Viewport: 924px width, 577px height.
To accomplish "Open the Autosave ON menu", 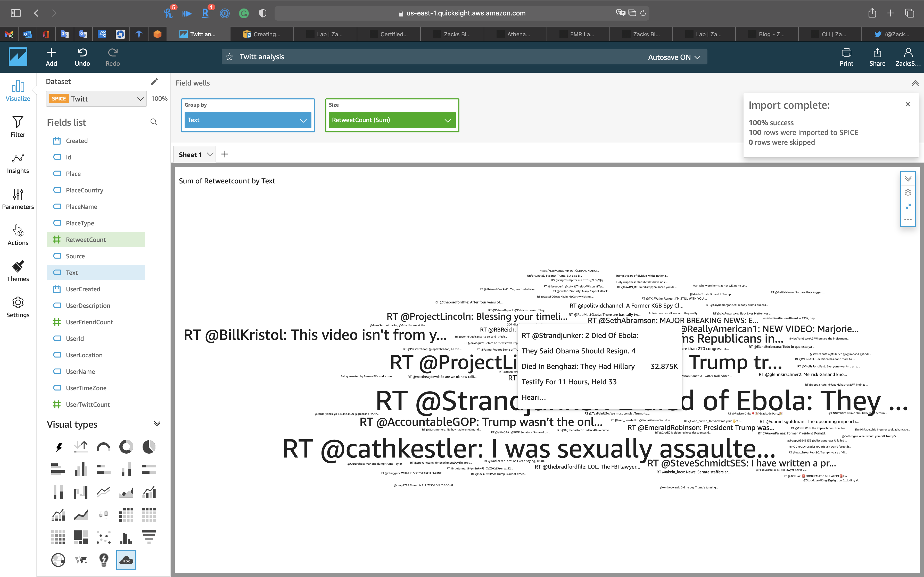I will pyautogui.click(x=674, y=57).
